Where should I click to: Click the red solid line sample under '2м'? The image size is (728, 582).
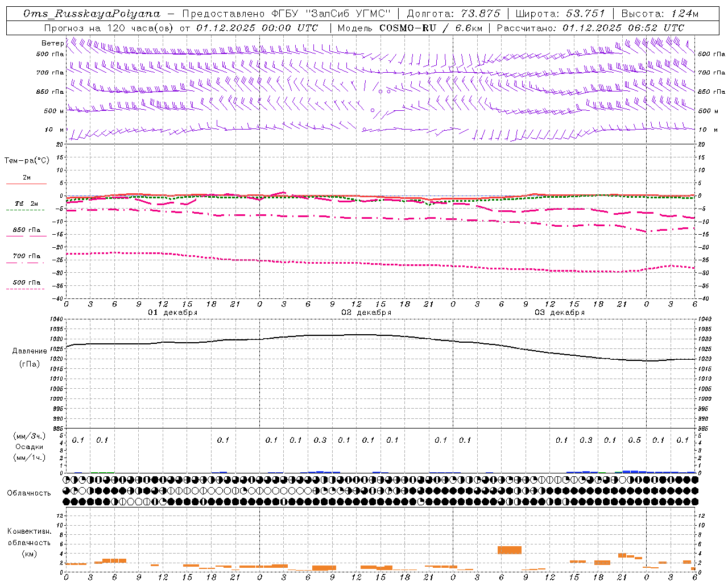tap(26, 184)
